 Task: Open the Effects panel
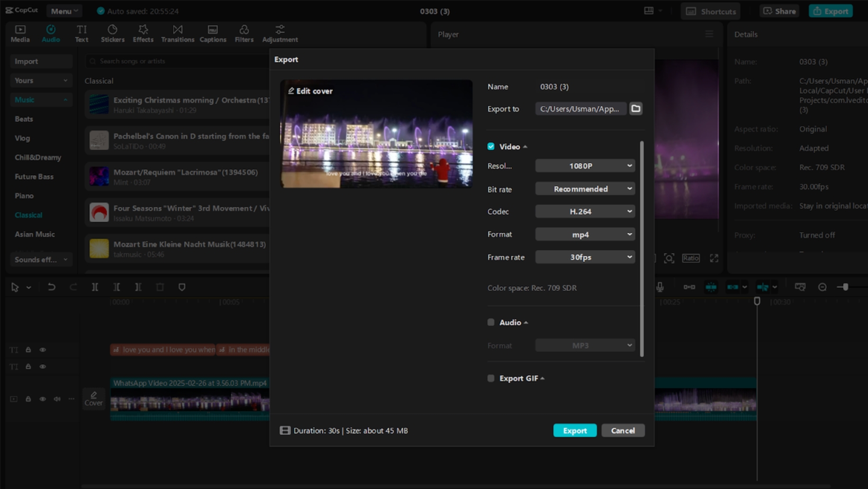click(143, 33)
